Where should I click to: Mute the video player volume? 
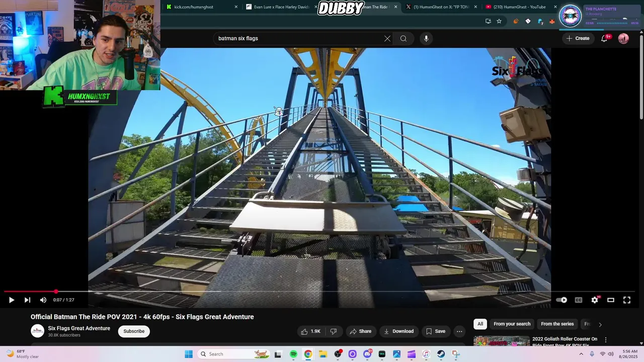pyautogui.click(x=43, y=300)
